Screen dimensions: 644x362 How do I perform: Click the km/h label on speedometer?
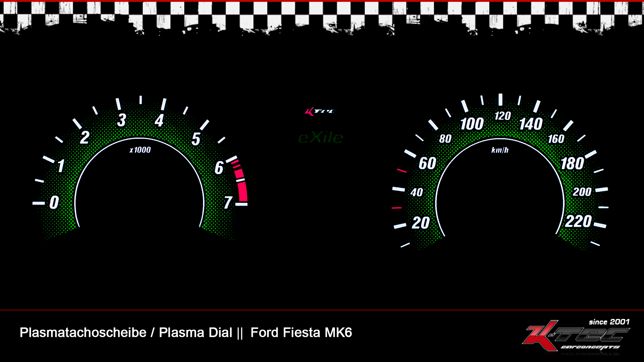click(500, 150)
